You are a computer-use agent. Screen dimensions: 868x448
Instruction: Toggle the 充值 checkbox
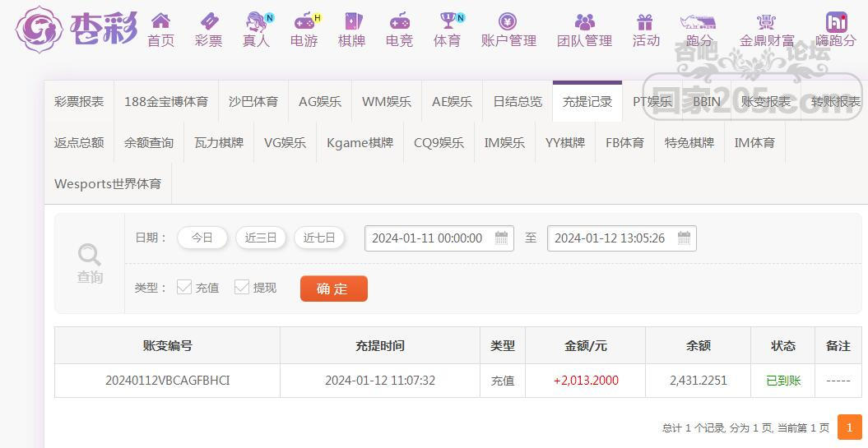(x=184, y=287)
